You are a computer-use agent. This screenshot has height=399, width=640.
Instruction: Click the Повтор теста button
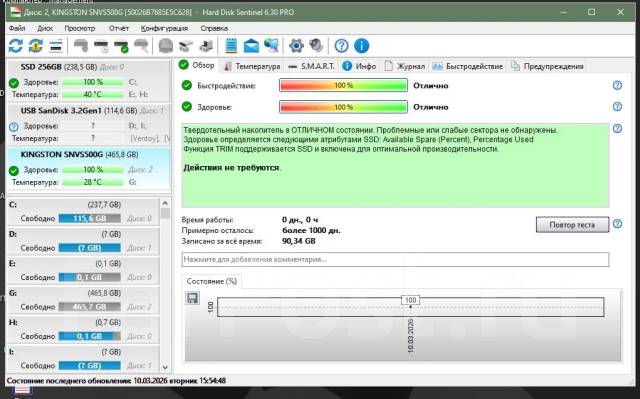pyautogui.click(x=572, y=225)
